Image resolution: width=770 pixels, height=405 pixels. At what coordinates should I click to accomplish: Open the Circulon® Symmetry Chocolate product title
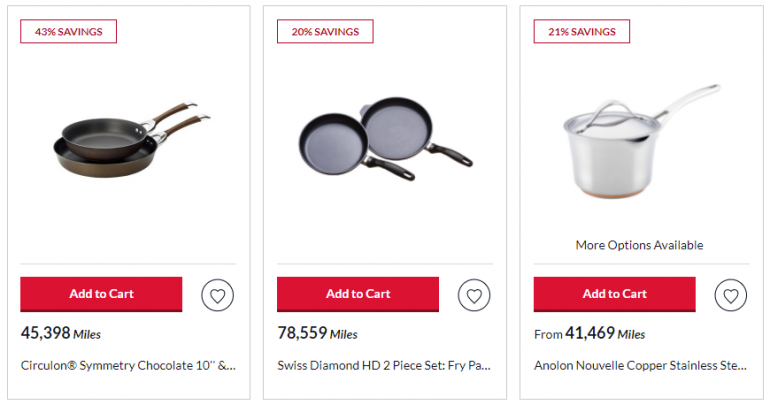[x=128, y=366]
